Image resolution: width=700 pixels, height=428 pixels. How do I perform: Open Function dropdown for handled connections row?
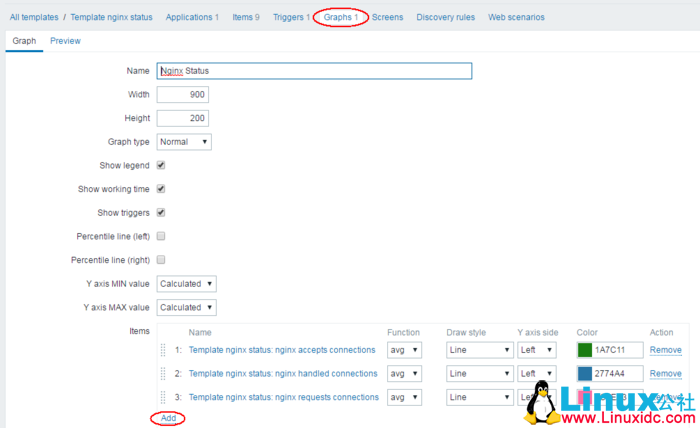click(x=404, y=374)
